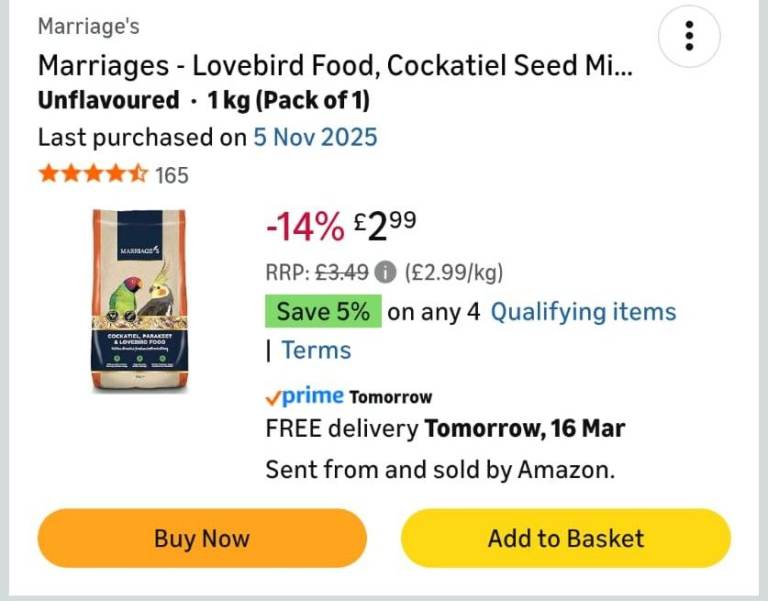Screen dimensions: 768x601
Task: Click the -14% discount label
Action: (304, 228)
